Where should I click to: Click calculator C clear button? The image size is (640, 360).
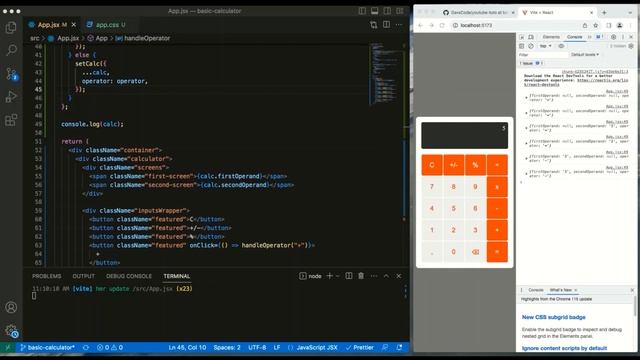[x=432, y=165]
